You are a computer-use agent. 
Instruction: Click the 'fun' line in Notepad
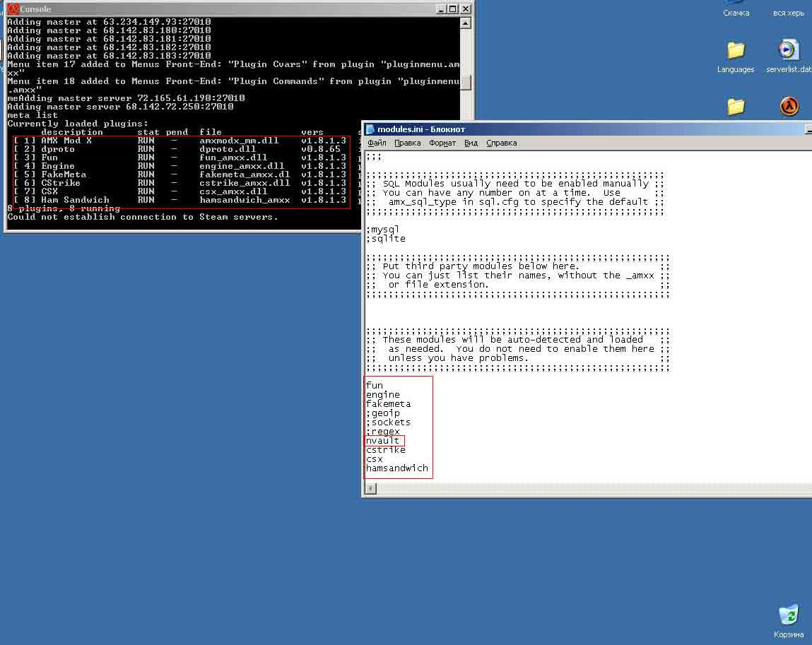[375, 385]
